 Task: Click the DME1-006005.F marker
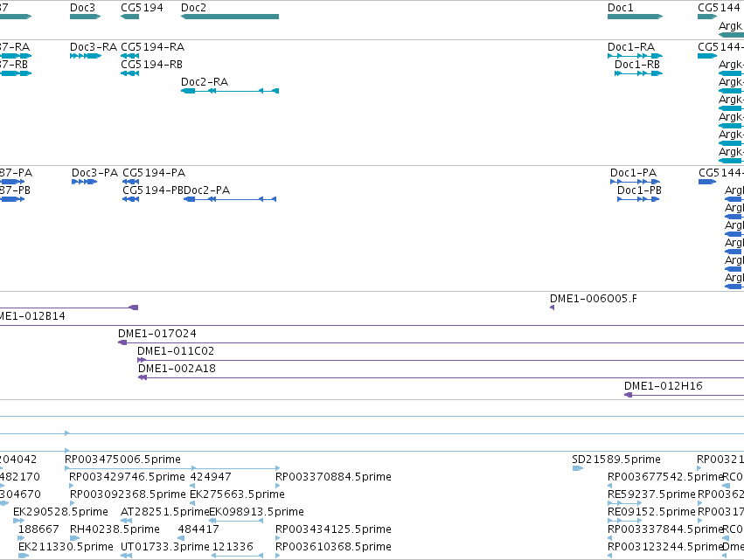click(x=552, y=308)
